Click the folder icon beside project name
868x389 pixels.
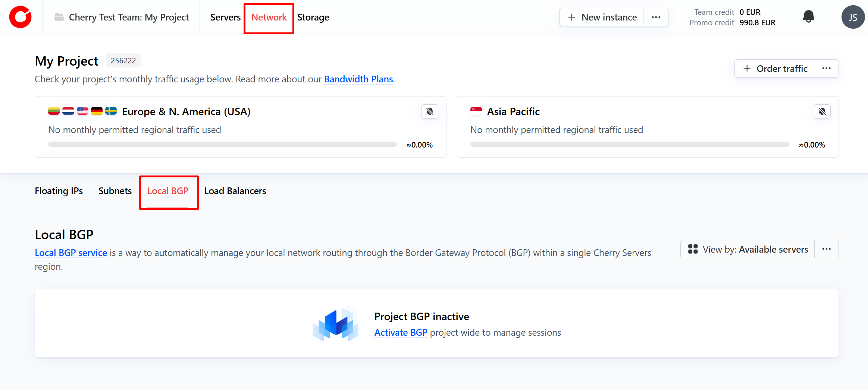(59, 17)
